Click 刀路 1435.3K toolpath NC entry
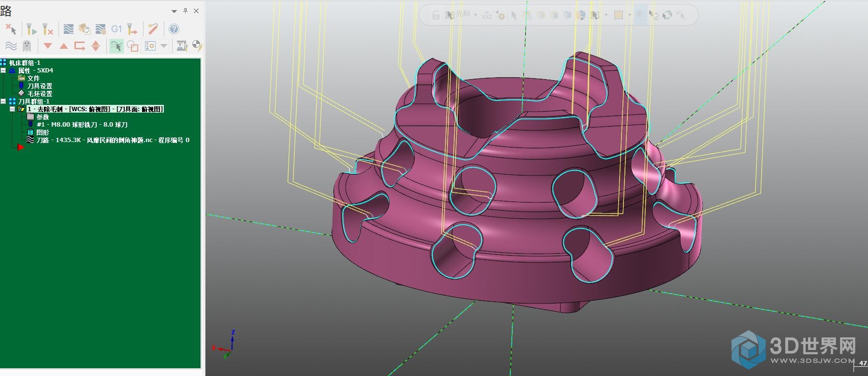This screenshot has height=376, width=868. pos(113,140)
